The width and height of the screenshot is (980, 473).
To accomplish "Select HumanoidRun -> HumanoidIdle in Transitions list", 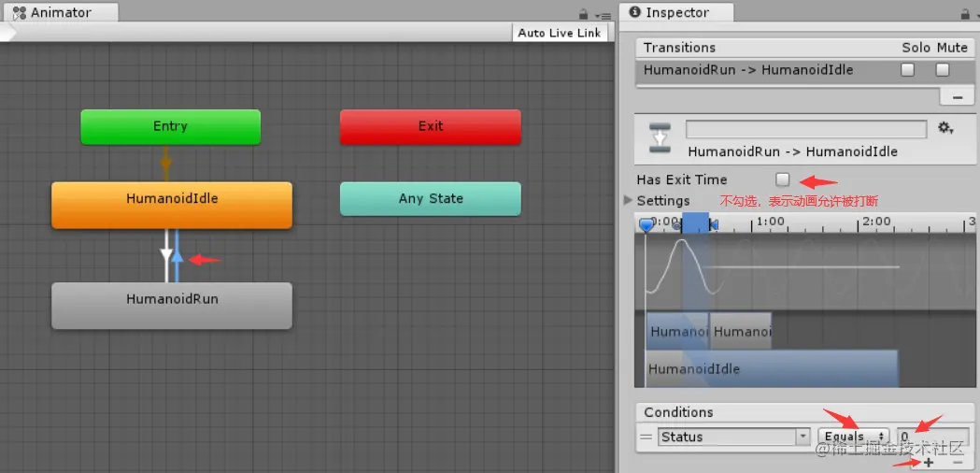I will tap(804, 70).
